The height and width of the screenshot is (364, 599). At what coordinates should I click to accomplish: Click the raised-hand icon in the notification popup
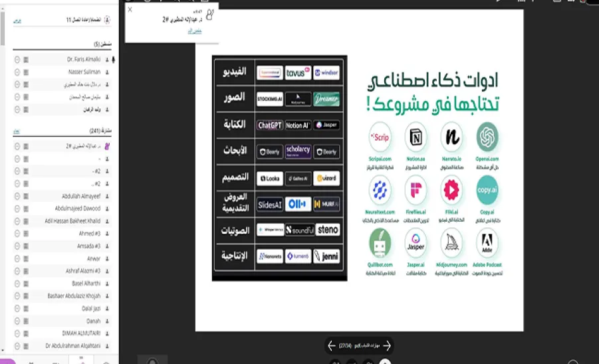pyautogui.click(x=209, y=15)
